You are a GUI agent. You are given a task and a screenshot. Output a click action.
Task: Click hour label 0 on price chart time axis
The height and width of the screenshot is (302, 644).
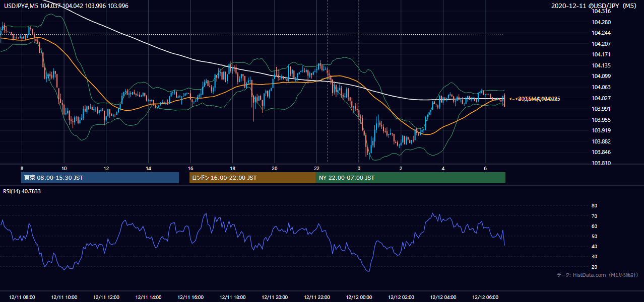click(359, 168)
